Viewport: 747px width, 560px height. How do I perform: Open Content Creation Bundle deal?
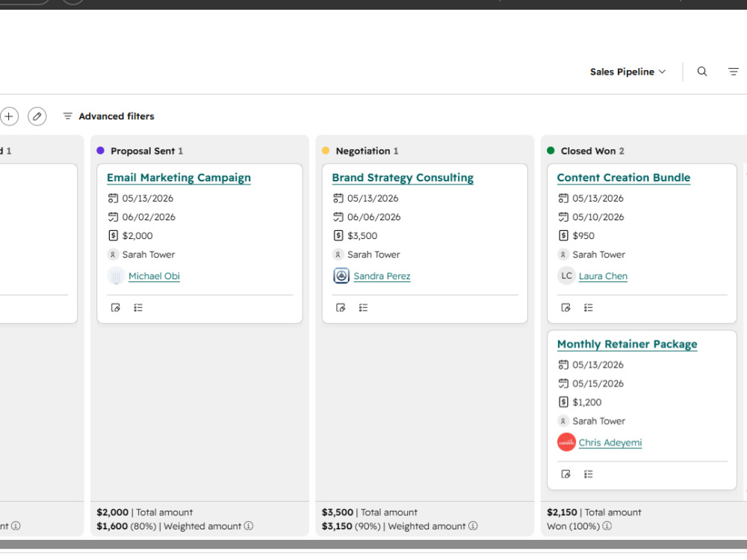(x=624, y=178)
